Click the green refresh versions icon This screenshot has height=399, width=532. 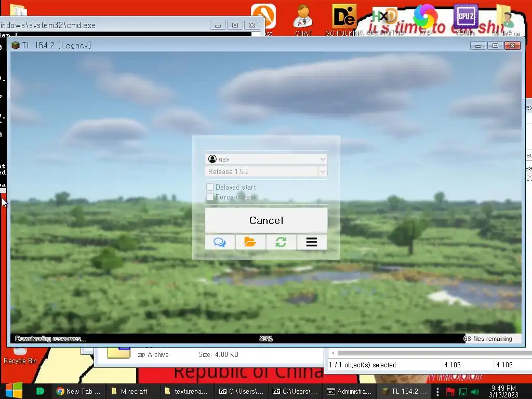click(281, 242)
